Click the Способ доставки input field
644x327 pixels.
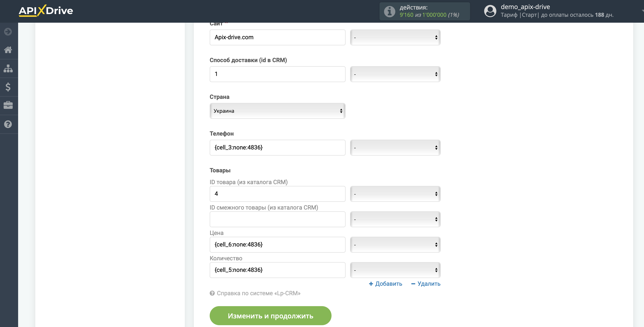coord(277,74)
